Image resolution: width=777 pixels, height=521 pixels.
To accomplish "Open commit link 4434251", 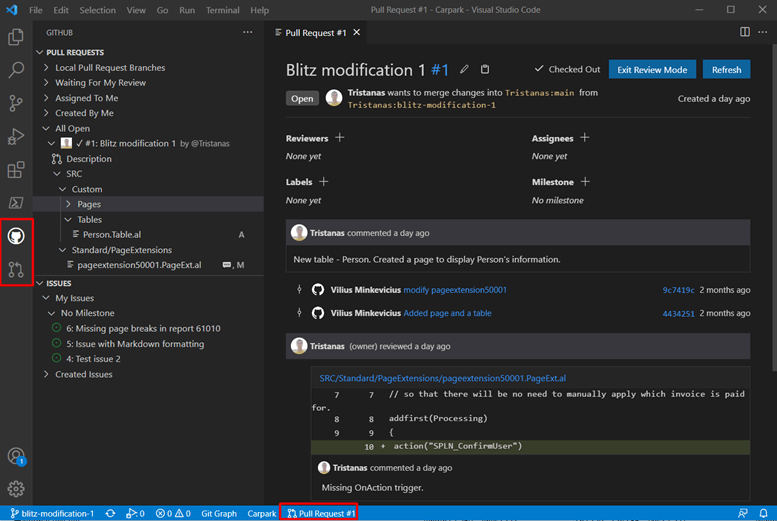I will (x=678, y=313).
